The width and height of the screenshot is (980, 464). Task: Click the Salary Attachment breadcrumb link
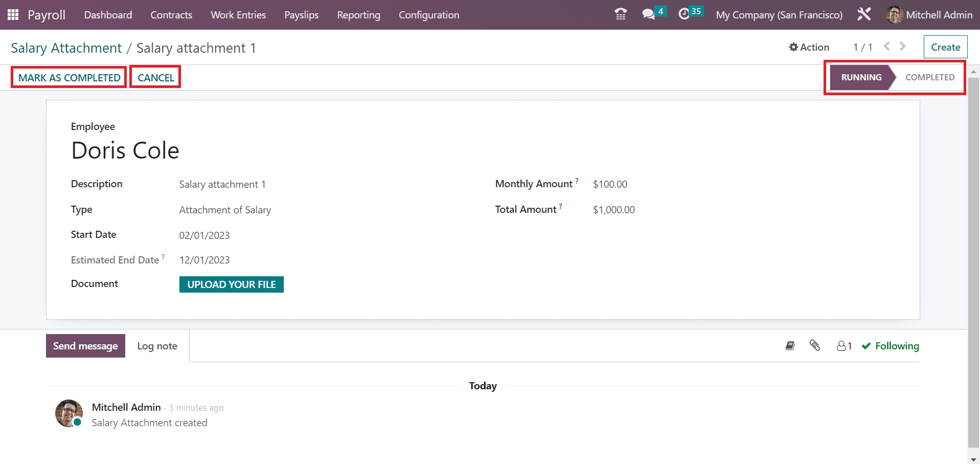[x=66, y=48]
